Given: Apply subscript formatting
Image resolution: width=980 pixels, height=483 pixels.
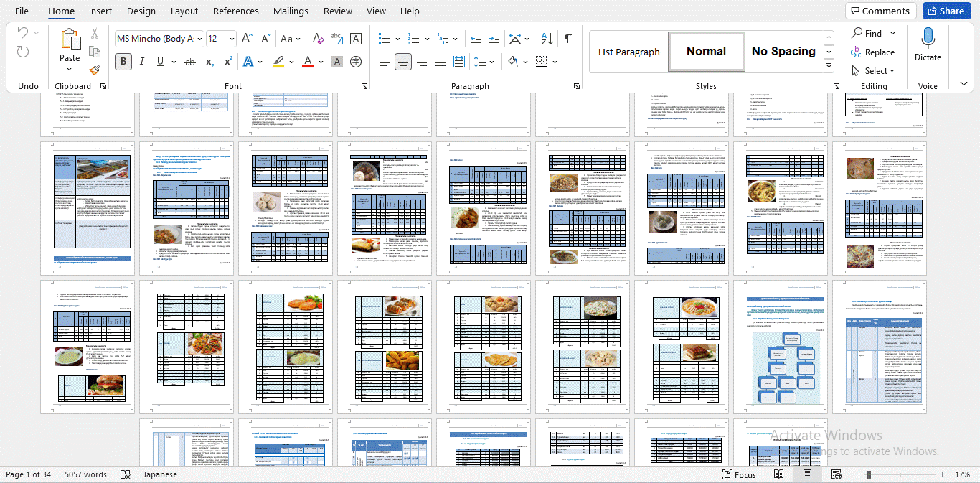Looking at the screenshot, I should click(209, 62).
